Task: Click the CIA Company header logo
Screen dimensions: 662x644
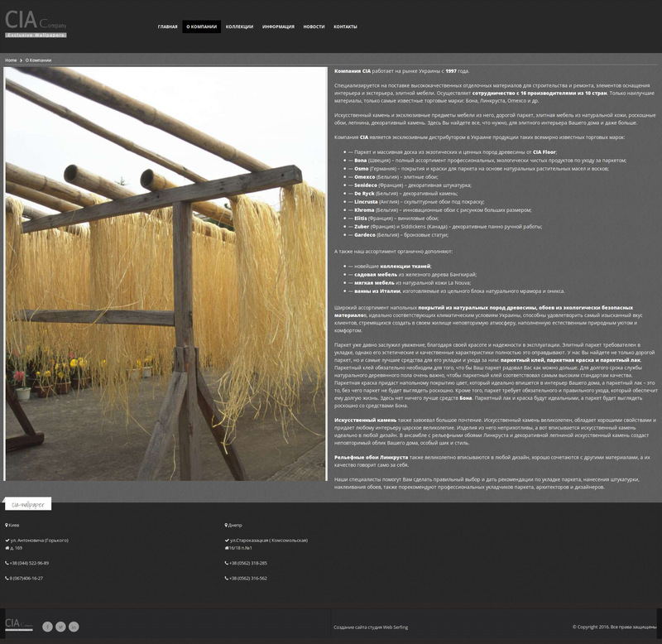Action: pyautogui.click(x=36, y=24)
